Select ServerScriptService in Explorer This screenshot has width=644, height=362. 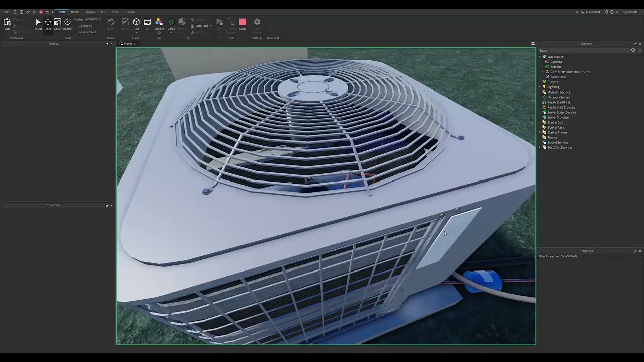[561, 112]
